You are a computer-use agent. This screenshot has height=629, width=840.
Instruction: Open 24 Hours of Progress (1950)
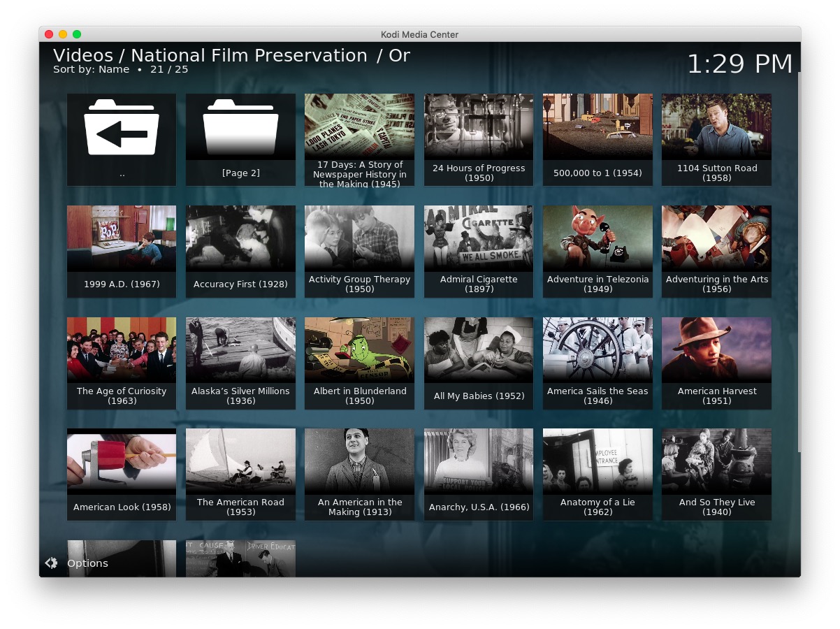[x=478, y=139]
